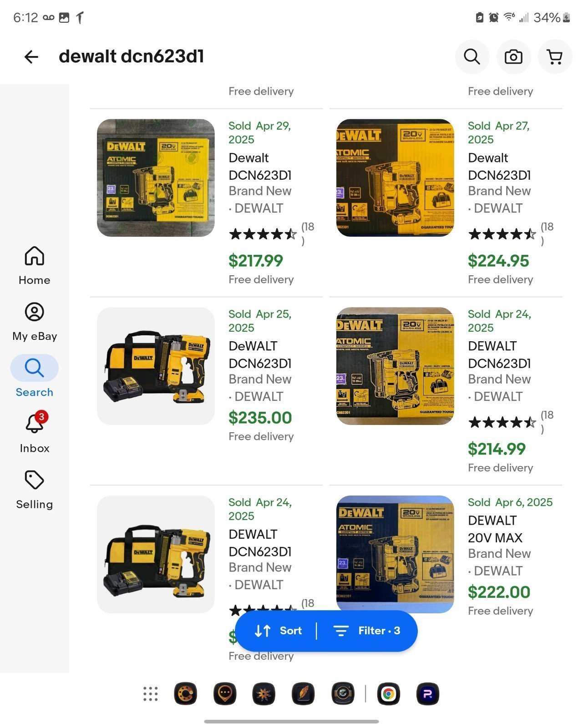The height and width of the screenshot is (728, 583).
Task: Tap the back arrow icon
Action: (31, 57)
